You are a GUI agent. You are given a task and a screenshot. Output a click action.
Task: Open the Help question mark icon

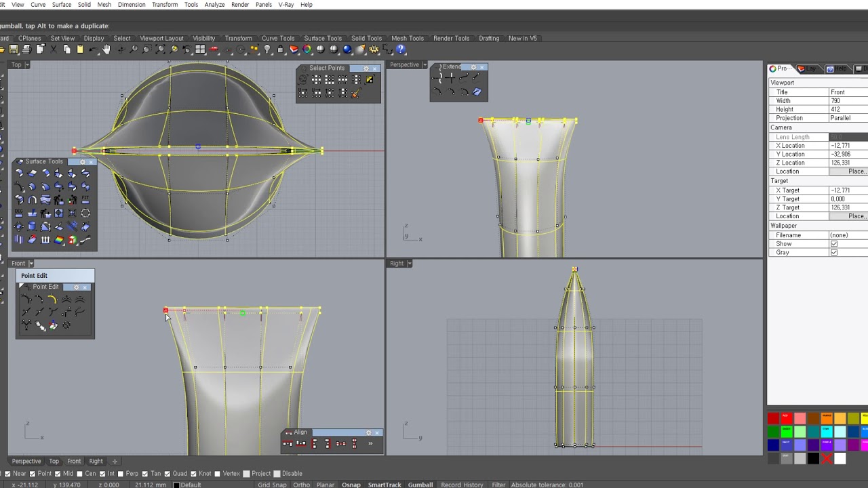(x=401, y=49)
